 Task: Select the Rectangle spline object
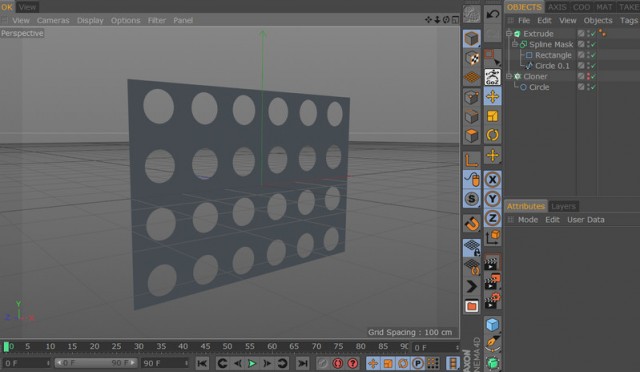553,55
